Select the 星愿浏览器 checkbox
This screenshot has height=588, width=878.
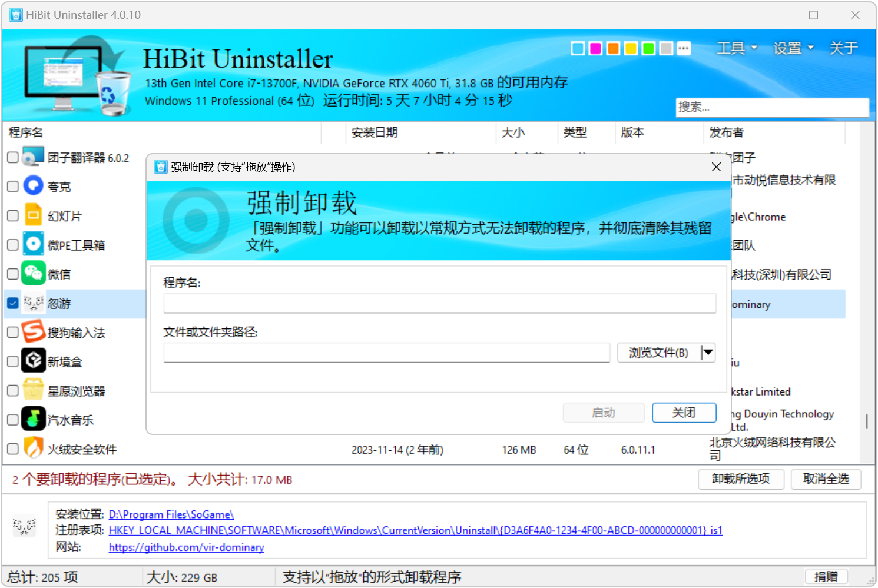[x=12, y=390]
